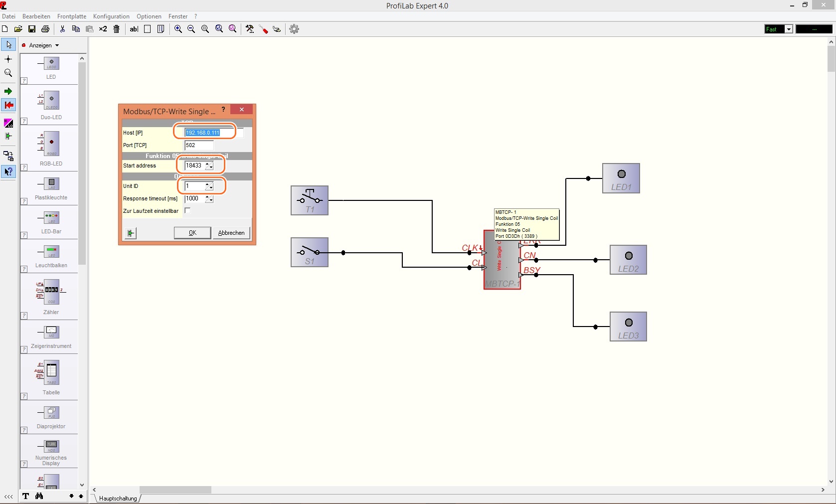This screenshot has width=836, height=504.
Task: Open hammer tools settings icon
Action: coord(250,29)
